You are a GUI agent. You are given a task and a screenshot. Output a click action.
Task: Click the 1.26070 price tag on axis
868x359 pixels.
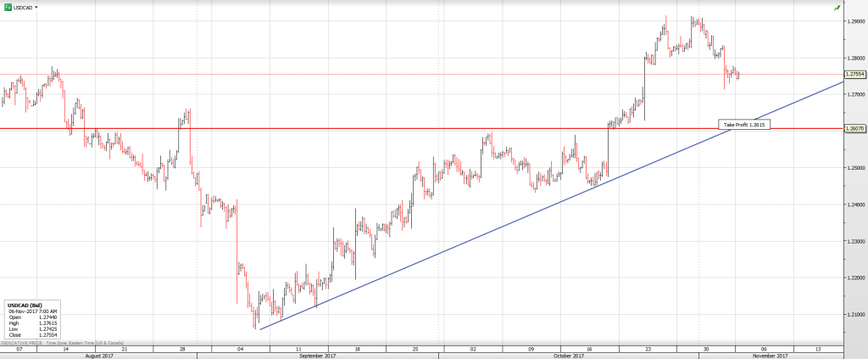(x=854, y=129)
